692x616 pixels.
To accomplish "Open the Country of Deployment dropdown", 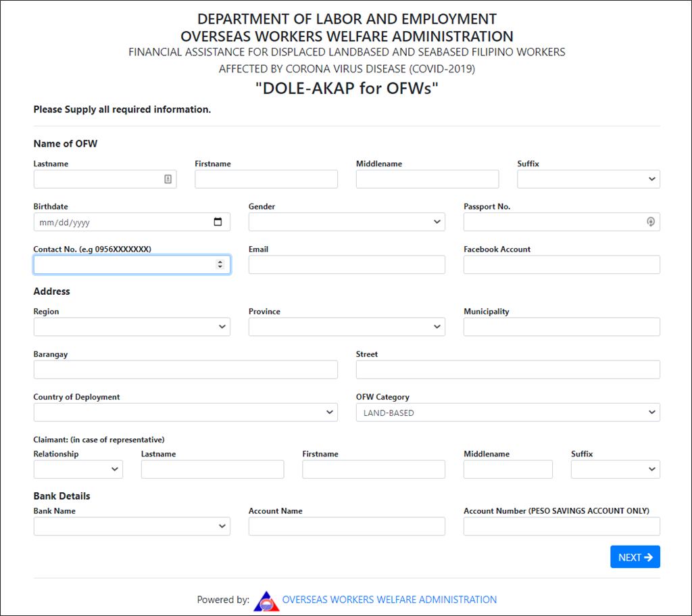I will [x=185, y=412].
